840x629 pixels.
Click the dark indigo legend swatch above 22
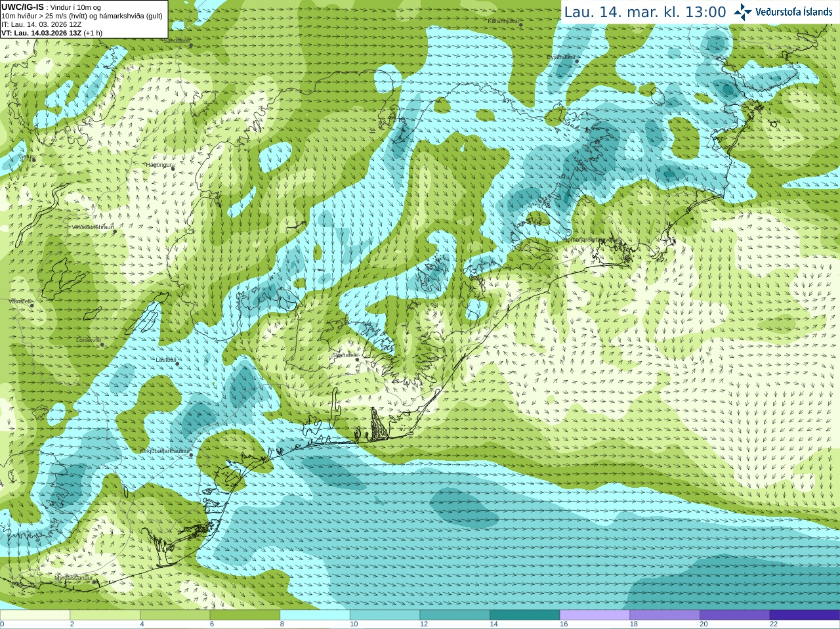point(805,615)
